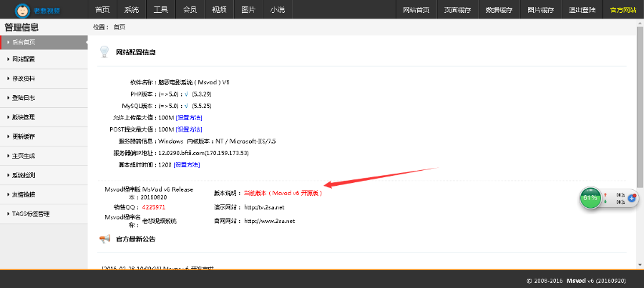Open the yellow 官方网站 link
Image resolution: width=644 pixels, height=288 pixels.
(623, 10)
